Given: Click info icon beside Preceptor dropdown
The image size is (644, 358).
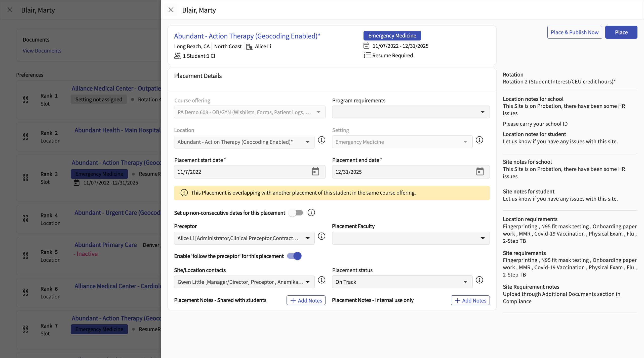Looking at the screenshot, I should pyautogui.click(x=321, y=236).
